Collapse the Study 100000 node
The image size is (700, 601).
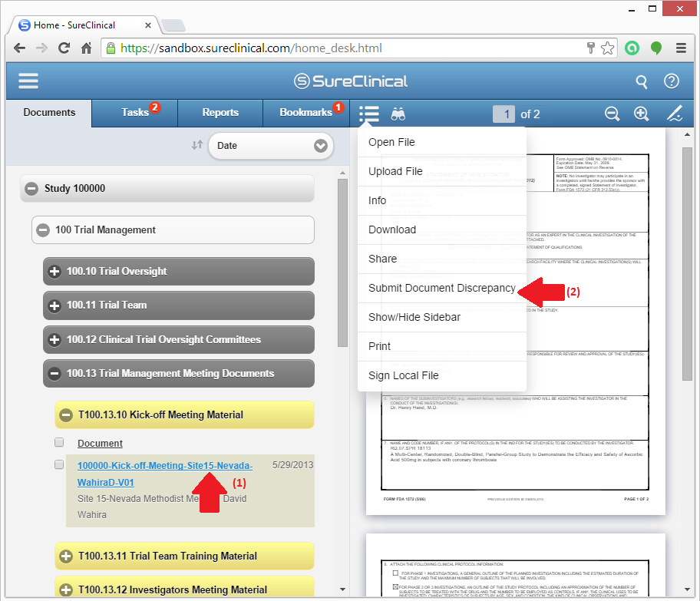pyautogui.click(x=31, y=188)
